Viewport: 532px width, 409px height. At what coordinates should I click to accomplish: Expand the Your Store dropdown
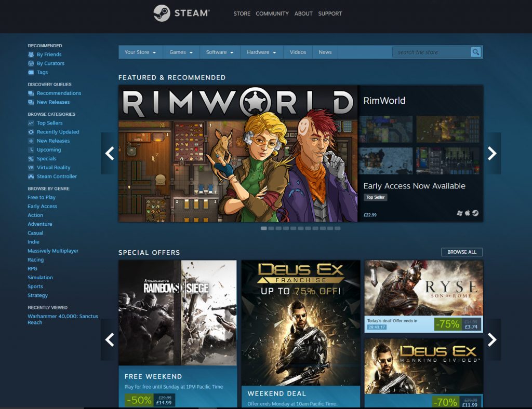pos(140,52)
